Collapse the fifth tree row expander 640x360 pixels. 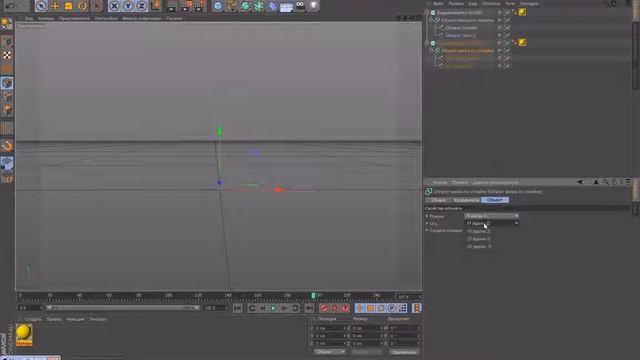click(x=427, y=43)
